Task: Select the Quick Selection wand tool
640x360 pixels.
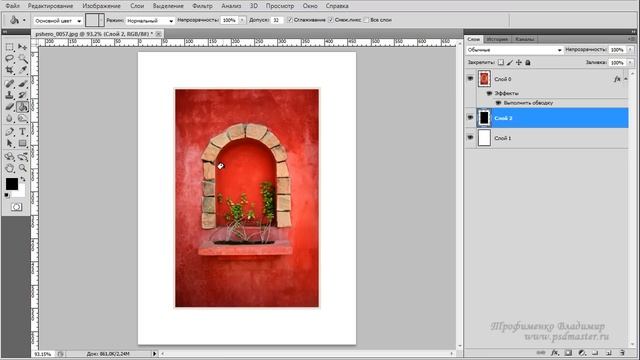Action: [x=22, y=59]
